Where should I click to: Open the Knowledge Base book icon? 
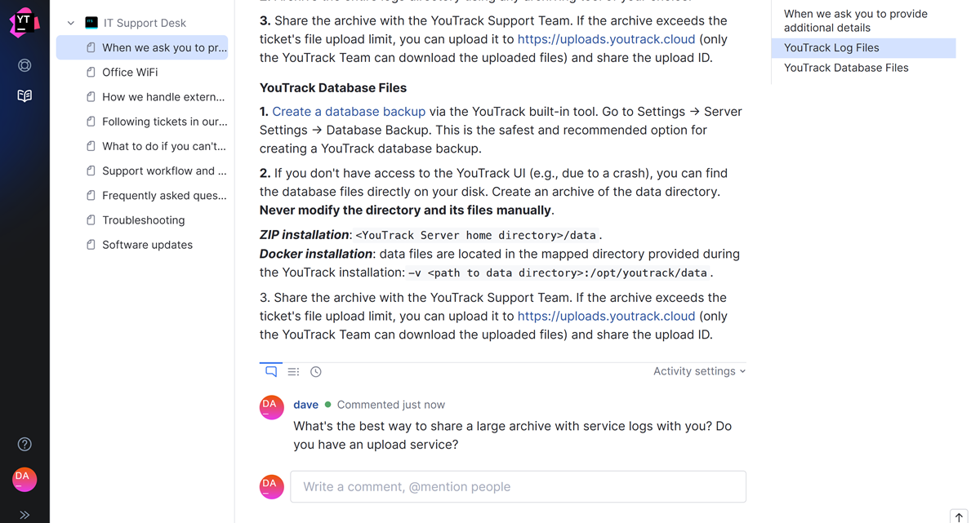(x=24, y=95)
